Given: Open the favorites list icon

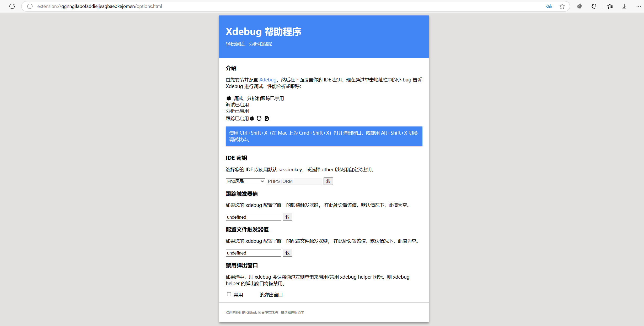Looking at the screenshot, I should click(x=610, y=6).
